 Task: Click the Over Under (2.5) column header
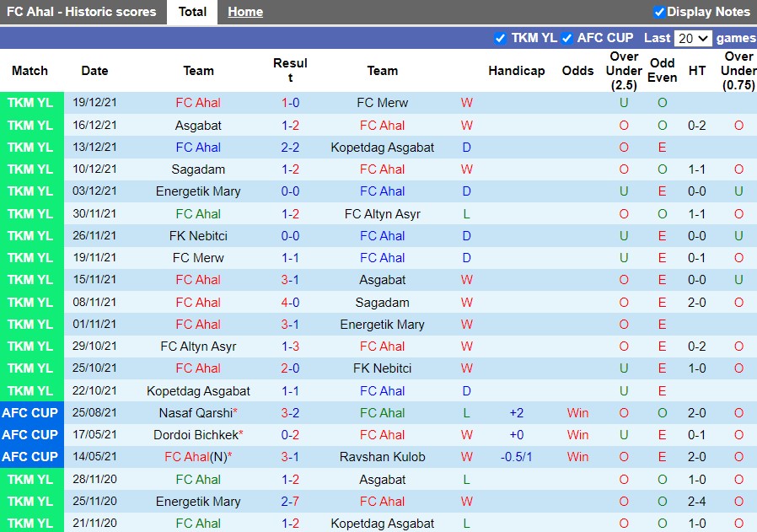624,71
